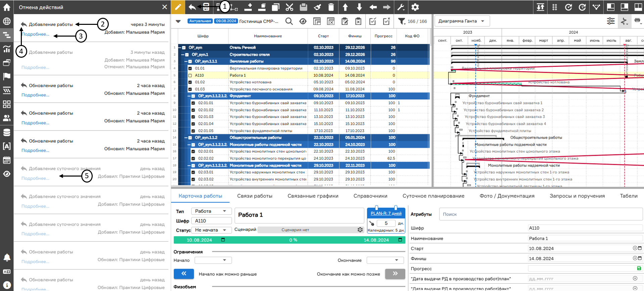Toggle checkbox for row 02.03.01
Screen dimensions: 644x291
point(193,172)
